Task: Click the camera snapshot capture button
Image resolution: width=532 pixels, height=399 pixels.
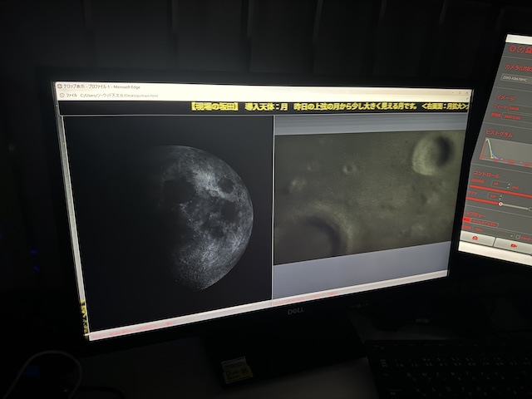Action: (476, 239)
